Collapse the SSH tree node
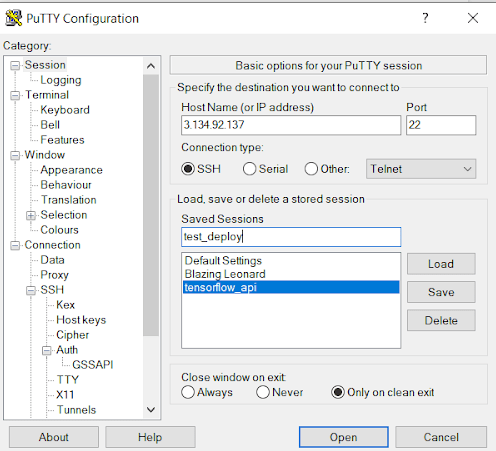The image size is (496, 451). coord(31,290)
